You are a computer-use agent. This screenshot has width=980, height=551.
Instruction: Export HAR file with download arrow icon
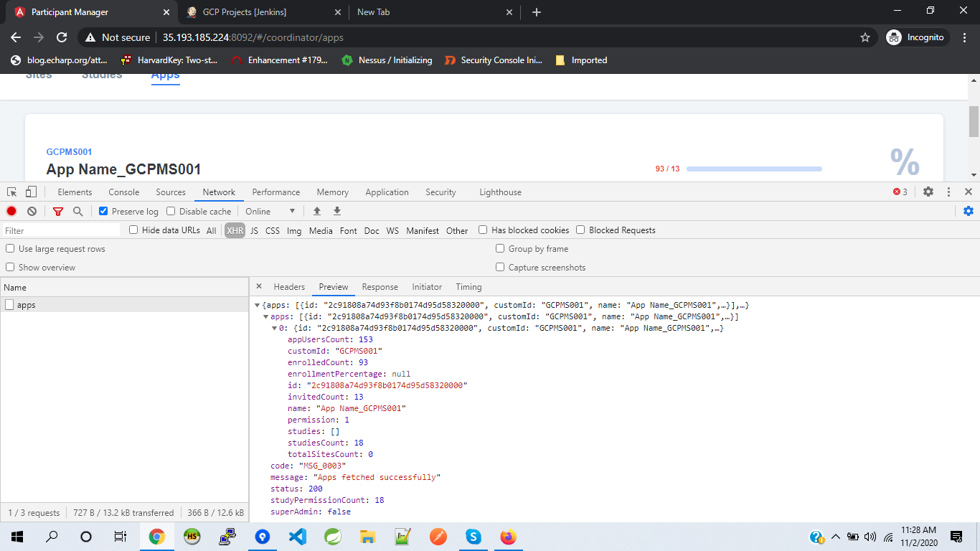336,211
